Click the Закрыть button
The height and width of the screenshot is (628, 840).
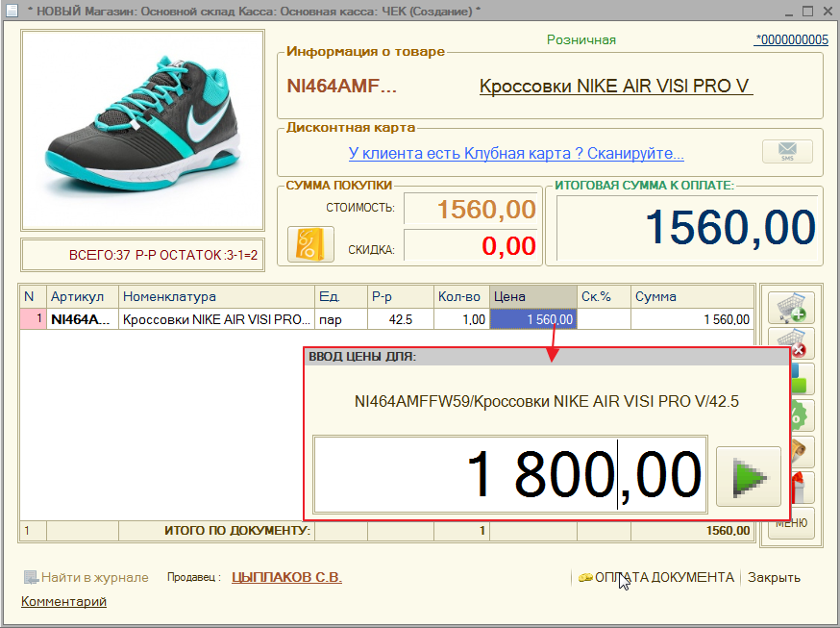(774, 577)
